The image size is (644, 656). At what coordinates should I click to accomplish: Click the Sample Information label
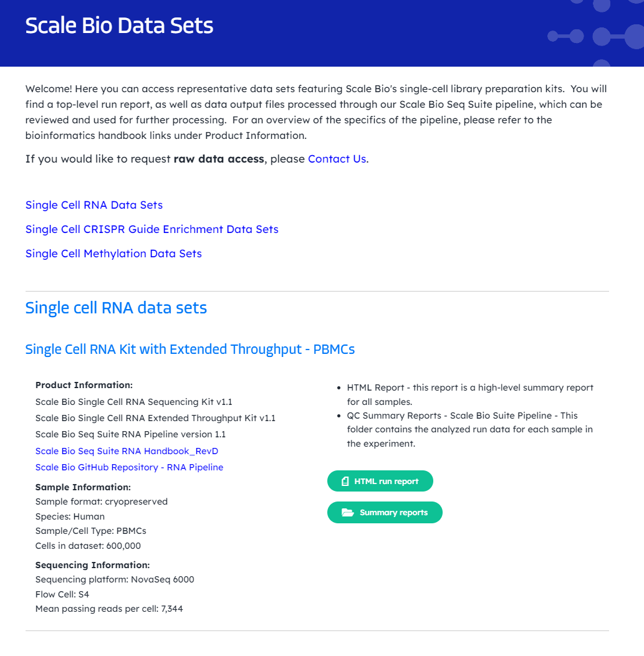(x=83, y=487)
